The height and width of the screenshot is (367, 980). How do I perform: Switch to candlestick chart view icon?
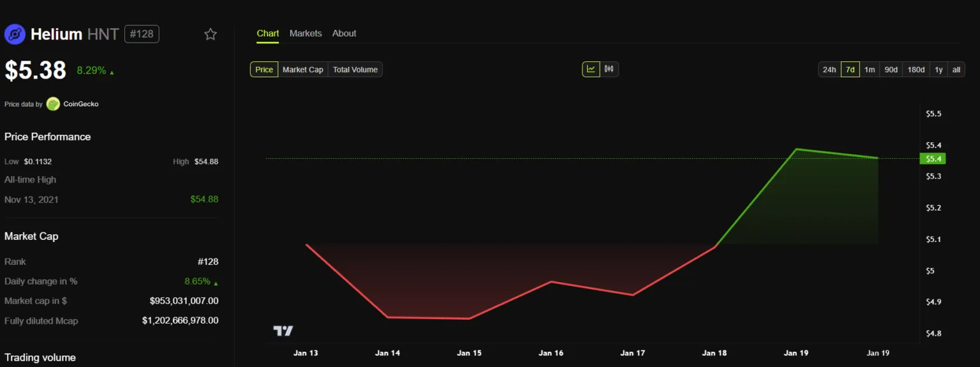click(x=609, y=69)
